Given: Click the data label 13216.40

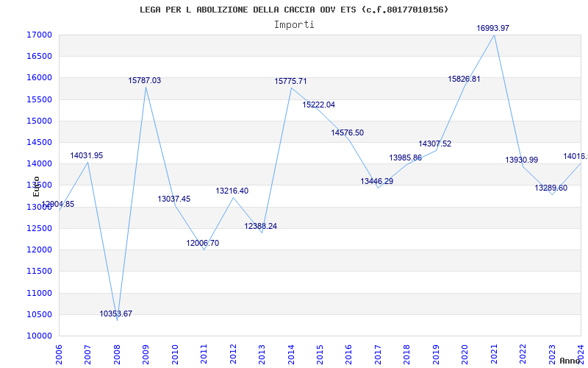Looking at the screenshot, I should pyautogui.click(x=232, y=191).
